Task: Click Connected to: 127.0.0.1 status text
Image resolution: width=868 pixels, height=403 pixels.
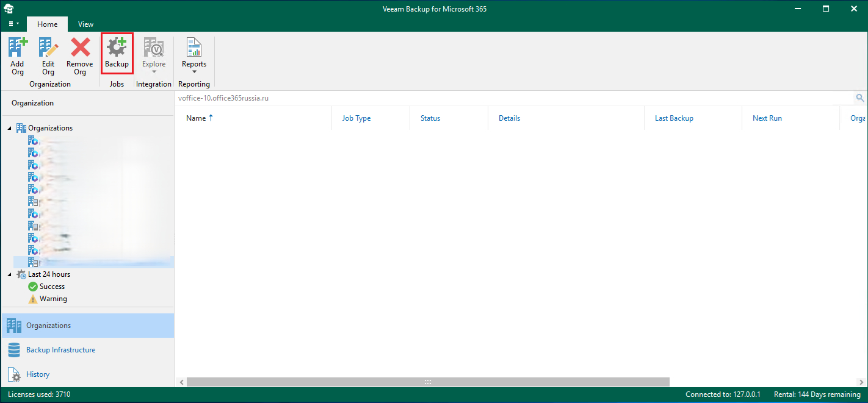Action: (723, 394)
